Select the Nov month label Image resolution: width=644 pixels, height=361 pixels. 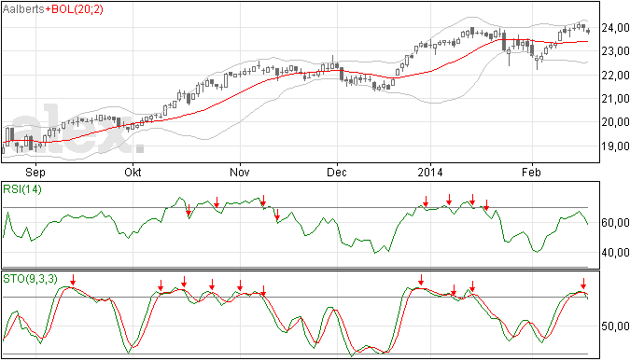point(240,172)
